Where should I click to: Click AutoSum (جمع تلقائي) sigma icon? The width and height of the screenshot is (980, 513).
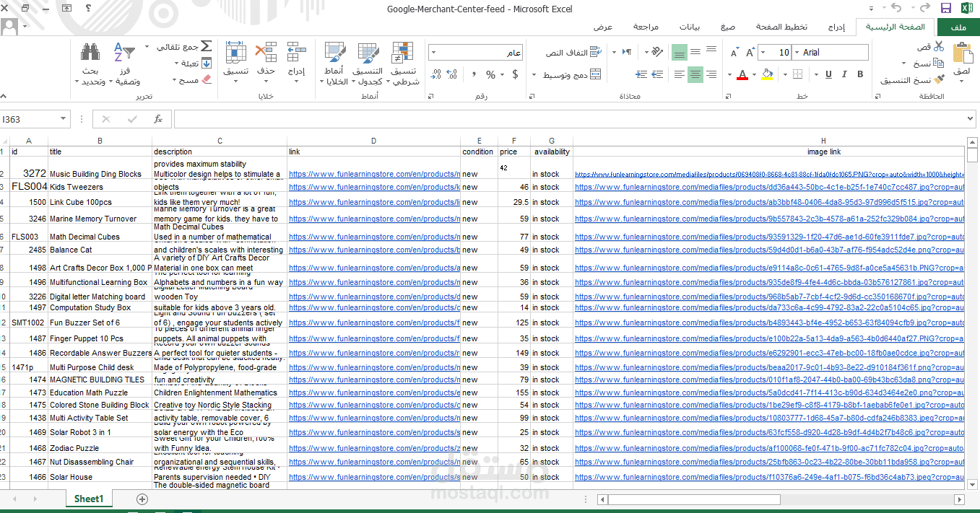(x=205, y=46)
